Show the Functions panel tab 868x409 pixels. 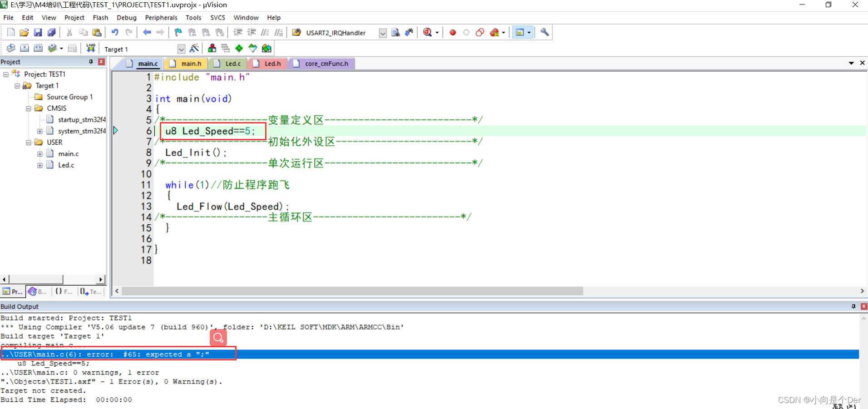pyautogui.click(x=64, y=291)
